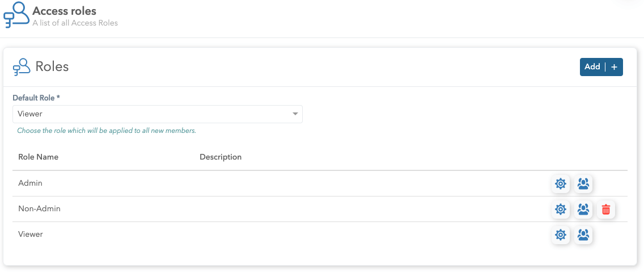Click the Role Name column header
The width and height of the screenshot is (644, 276).
tap(38, 157)
